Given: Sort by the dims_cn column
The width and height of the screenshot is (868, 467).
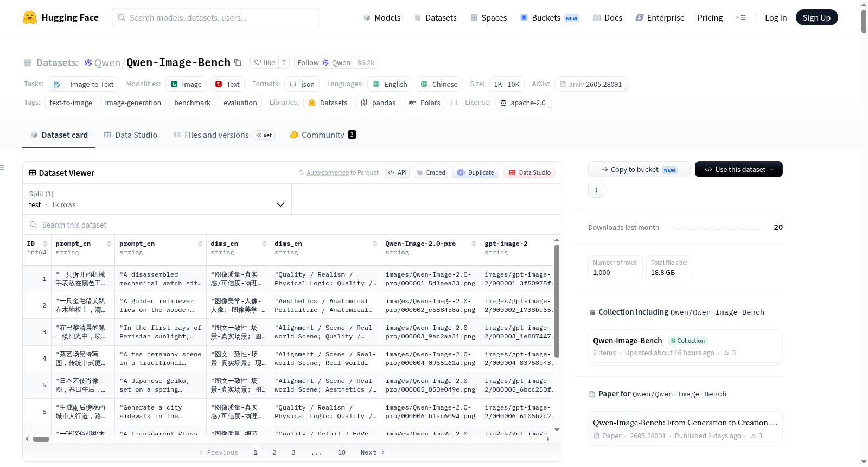Looking at the screenshot, I should pyautogui.click(x=264, y=244).
